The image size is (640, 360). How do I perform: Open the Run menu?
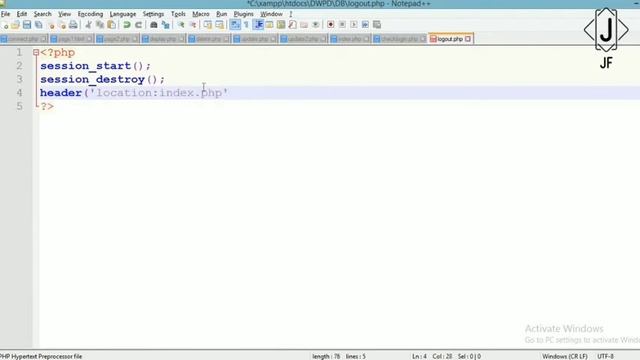(221, 14)
